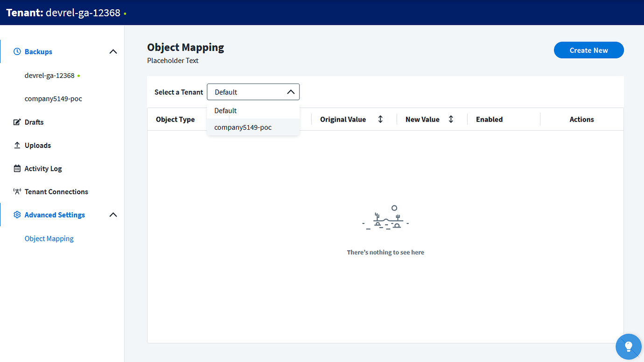Sort the Original Value column
The width and height of the screenshot is (644, 362).
380,119
